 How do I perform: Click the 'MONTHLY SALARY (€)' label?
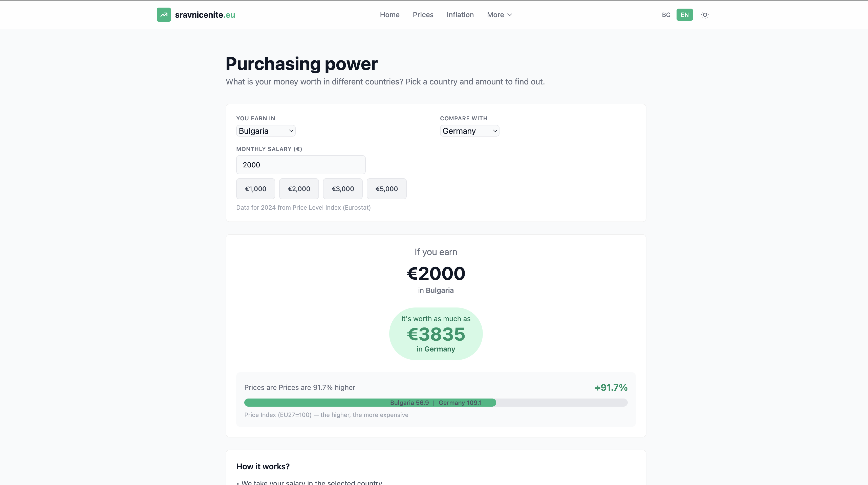[x=269, y=149]
